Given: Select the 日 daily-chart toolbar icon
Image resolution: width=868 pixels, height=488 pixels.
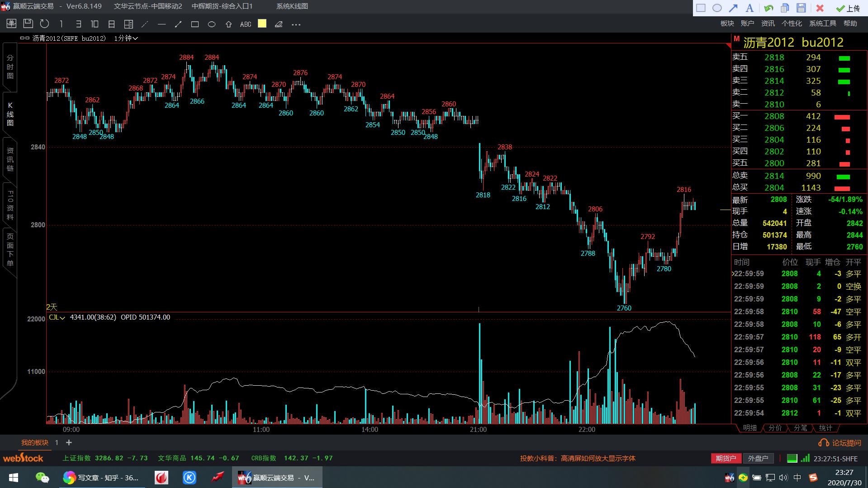Looking at the screenshot, I should 111,24.
